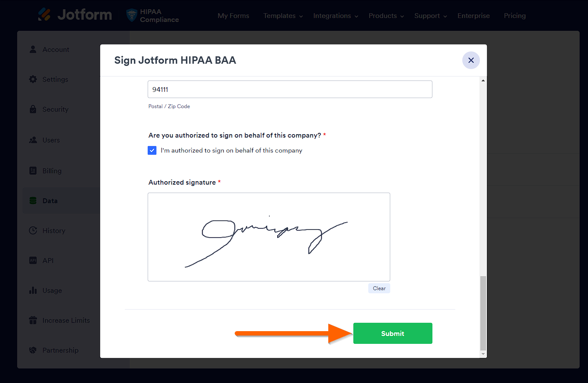Screen dimensions: 588x383
Task: Click the Increase Limits gift icon
Action: coord(33,320)
